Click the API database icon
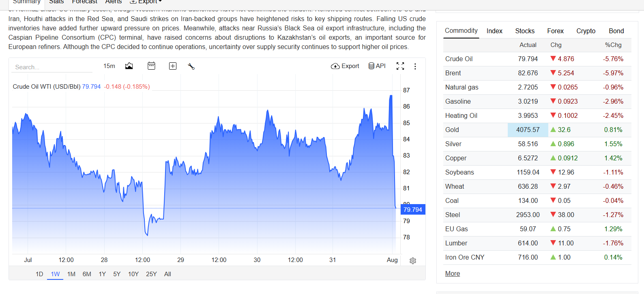Image resolution: width=644 pixels, height=294 pixels. tap(377, 66)
